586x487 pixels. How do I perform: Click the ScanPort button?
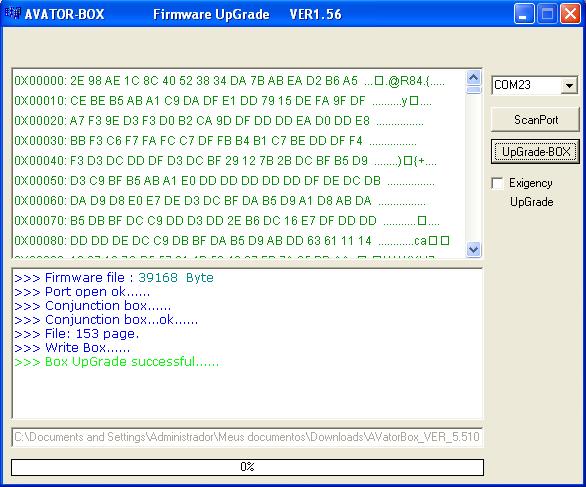click(x=535, y=120)
